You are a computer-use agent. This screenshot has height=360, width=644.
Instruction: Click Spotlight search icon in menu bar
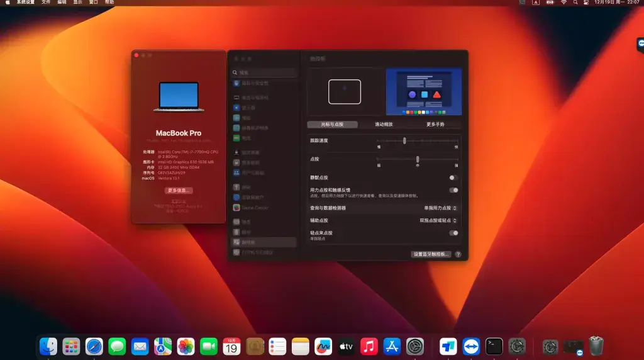coord(575,2)
